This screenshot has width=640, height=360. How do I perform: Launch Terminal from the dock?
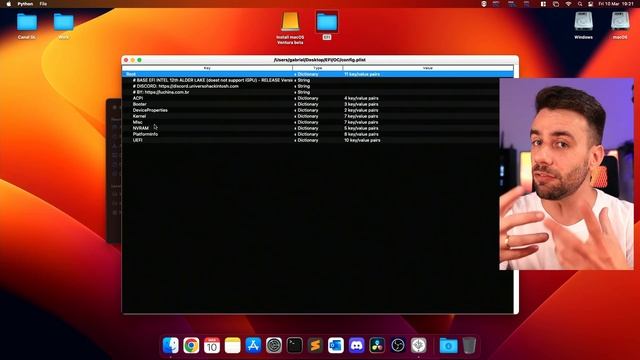(x=294, y=345)
